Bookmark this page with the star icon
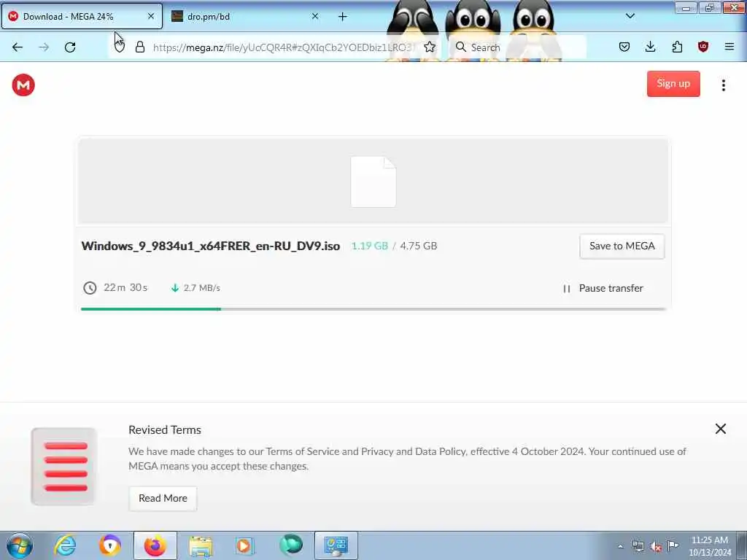Screen dimensions: 747x560 (430, 47)
